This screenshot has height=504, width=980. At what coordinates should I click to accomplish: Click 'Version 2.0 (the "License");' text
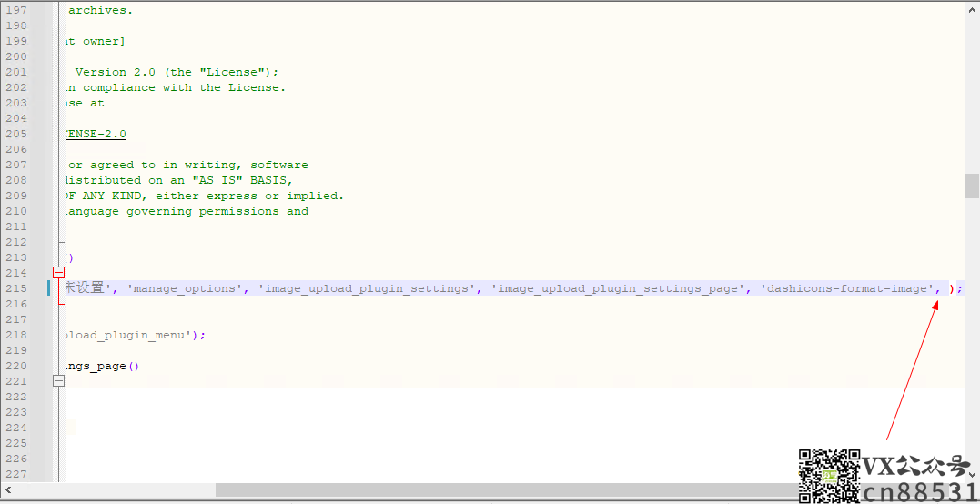(x=177, y=72)
